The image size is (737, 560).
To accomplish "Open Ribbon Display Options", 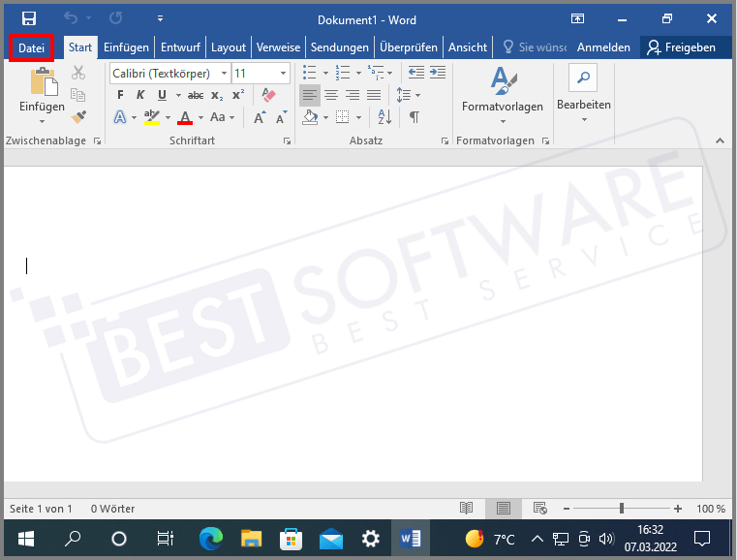I will click(x=577, y=18).
